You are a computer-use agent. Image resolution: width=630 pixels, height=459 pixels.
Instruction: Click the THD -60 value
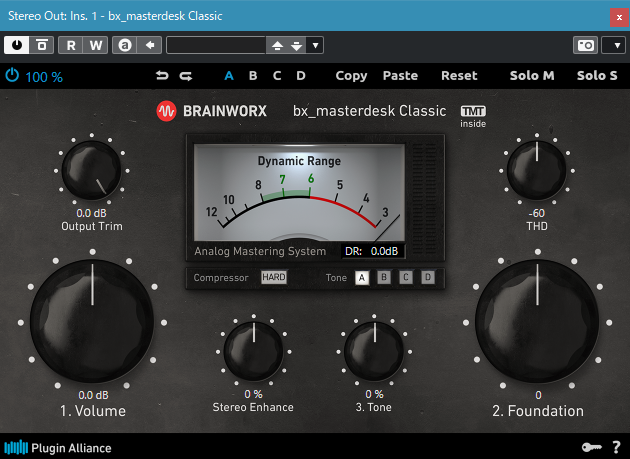tap(537, 213)
